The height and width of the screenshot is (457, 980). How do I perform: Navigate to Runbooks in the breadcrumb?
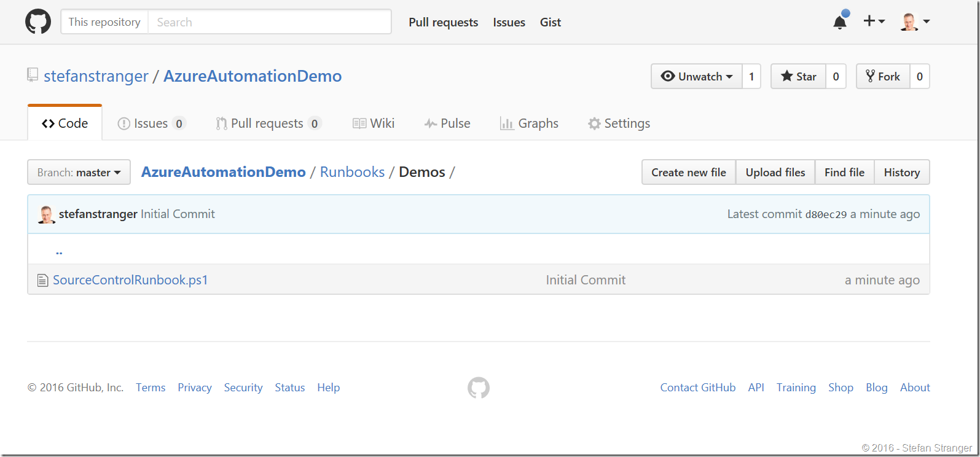(x=352, y=172)
